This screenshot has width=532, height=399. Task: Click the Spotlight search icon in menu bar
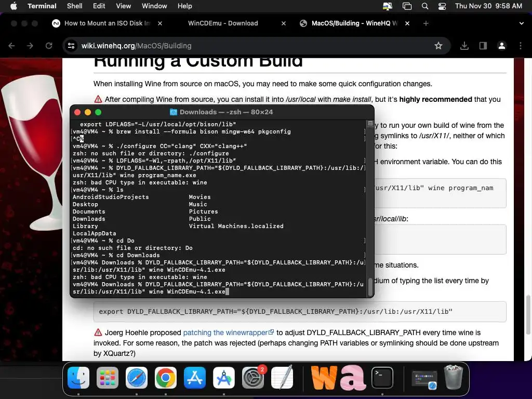[x=425, y=6]
